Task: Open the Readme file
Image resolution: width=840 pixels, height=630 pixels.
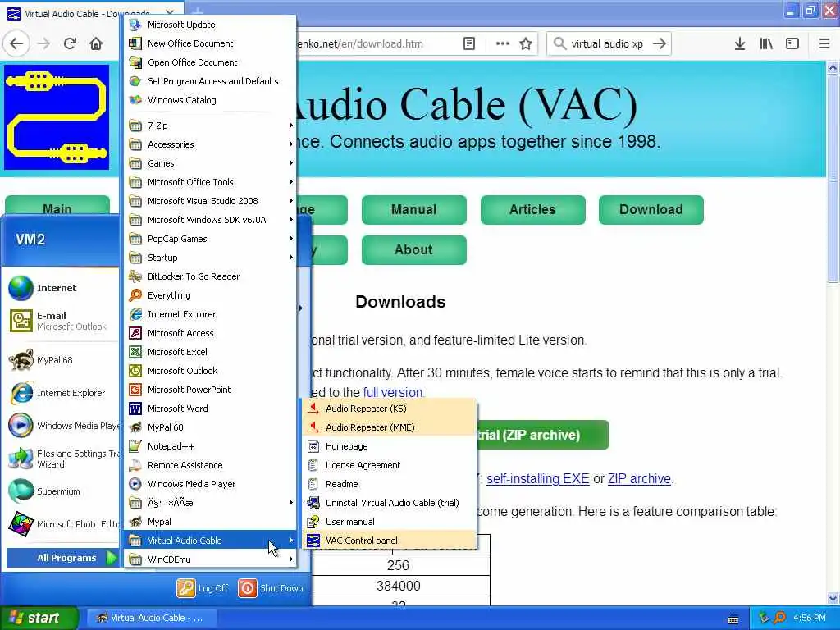Action: click(390, 484)
